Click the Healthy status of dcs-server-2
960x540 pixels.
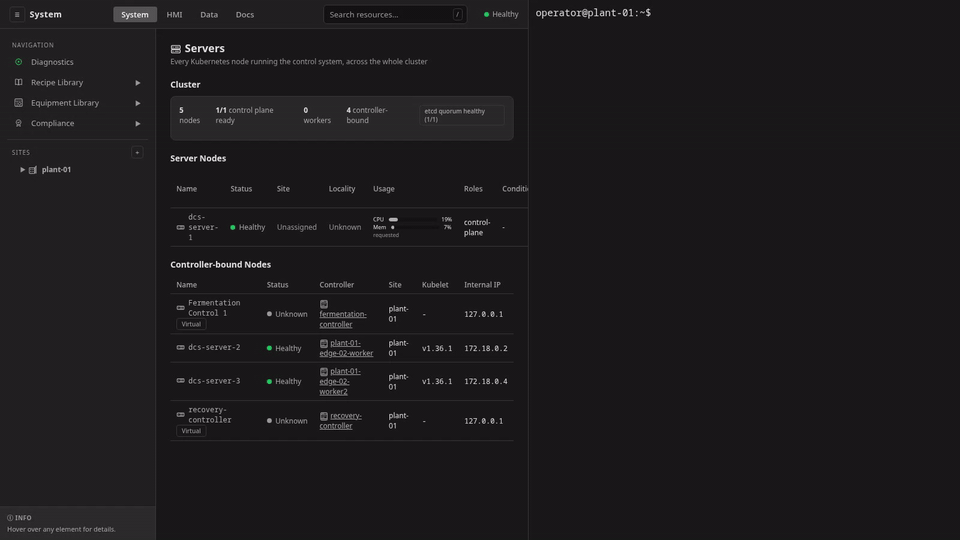(284, 348)
